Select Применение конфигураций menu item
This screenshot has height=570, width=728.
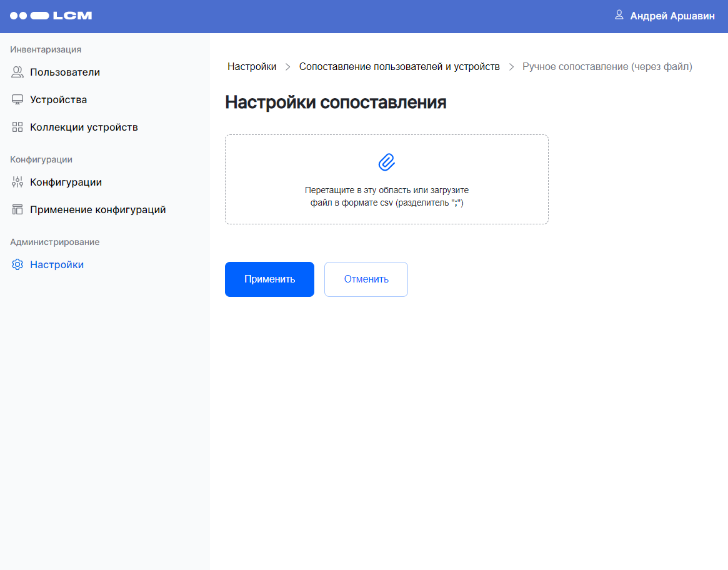[x=97, y=210]
